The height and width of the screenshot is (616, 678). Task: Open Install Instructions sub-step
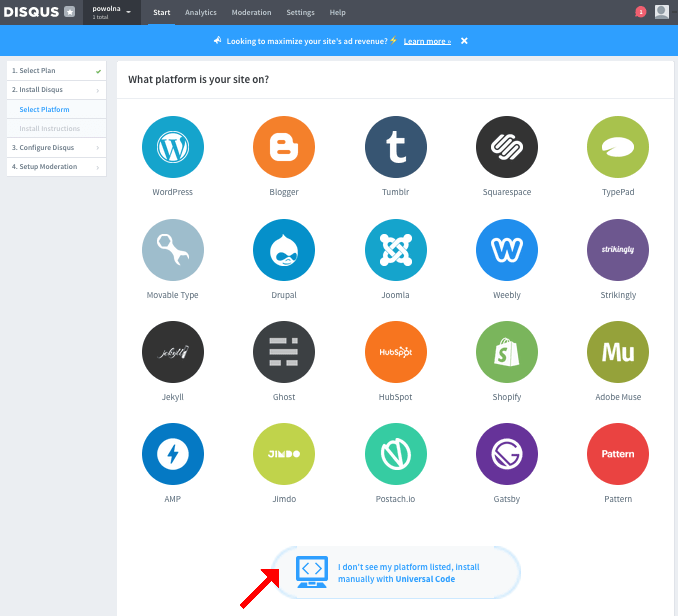click(56, 129)
